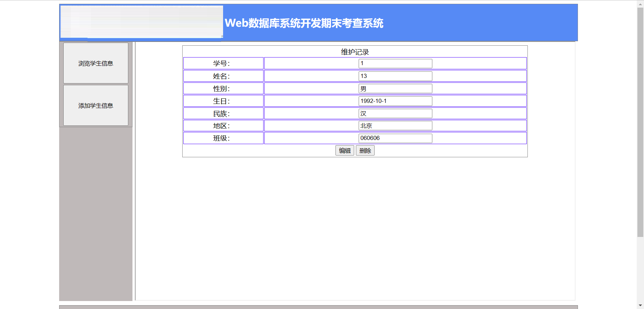Click the 姓名: label cell
The width and height of the screenshot is (644, 309).
click(x=223, y=76)
